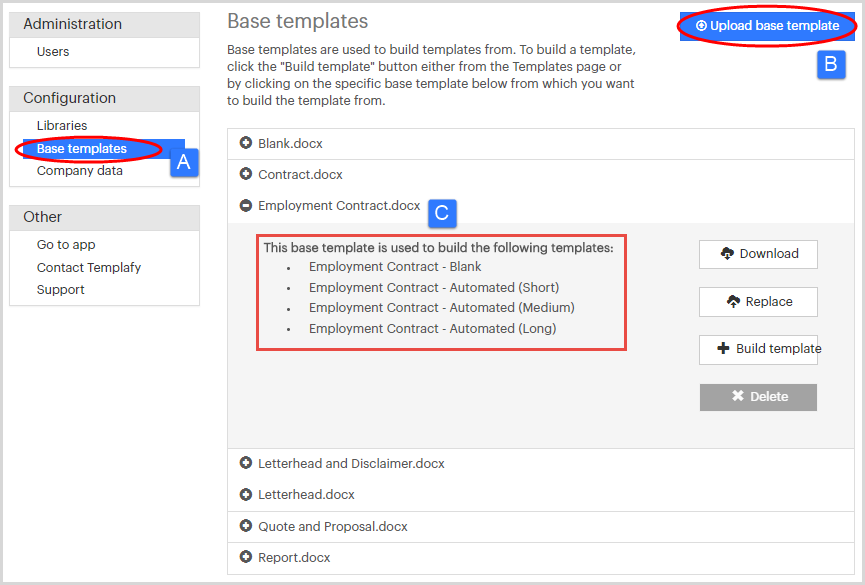Click the Blank.docx file name
This screenshot has height=585, width=865.
coord(290,143)
